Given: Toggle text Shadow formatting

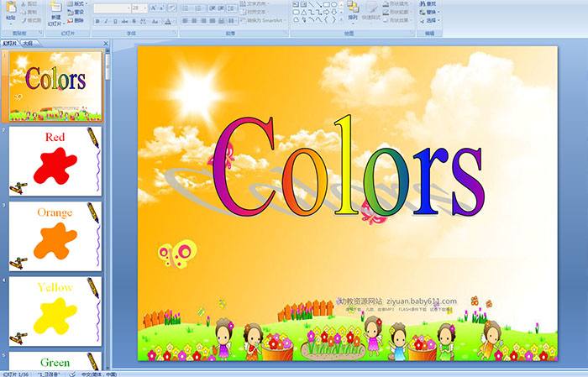Looking at the screenshot, I should coord(134,21).
